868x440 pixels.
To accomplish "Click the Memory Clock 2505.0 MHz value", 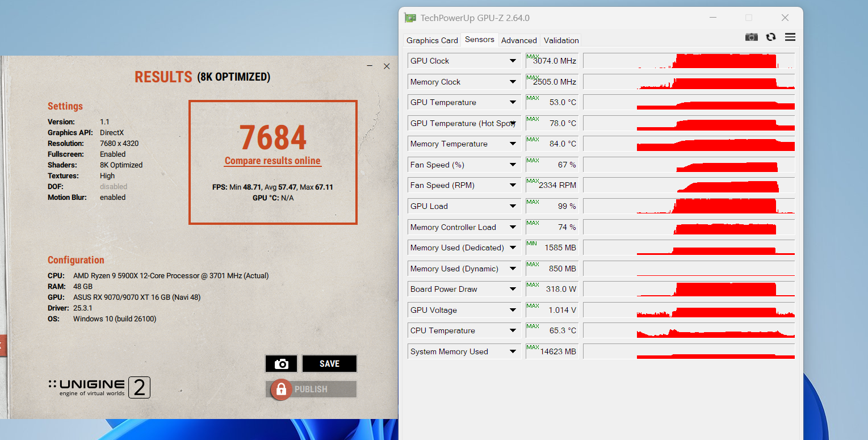I will [552, 82].
